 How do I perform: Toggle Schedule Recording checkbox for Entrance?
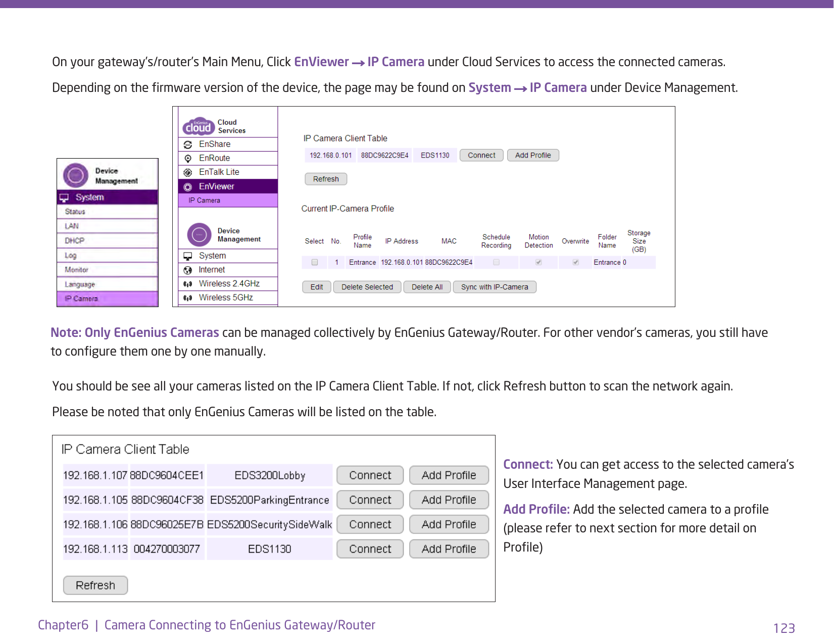coord(497,262)
